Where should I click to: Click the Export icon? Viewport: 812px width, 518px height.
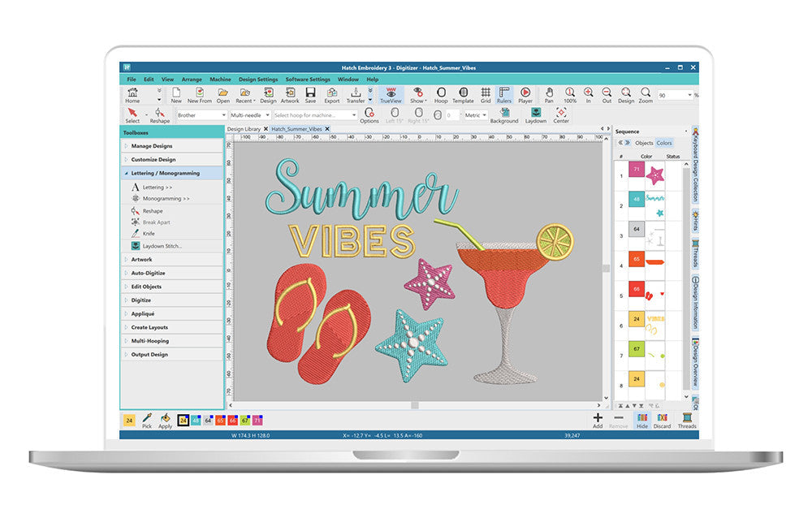[332, 95]
